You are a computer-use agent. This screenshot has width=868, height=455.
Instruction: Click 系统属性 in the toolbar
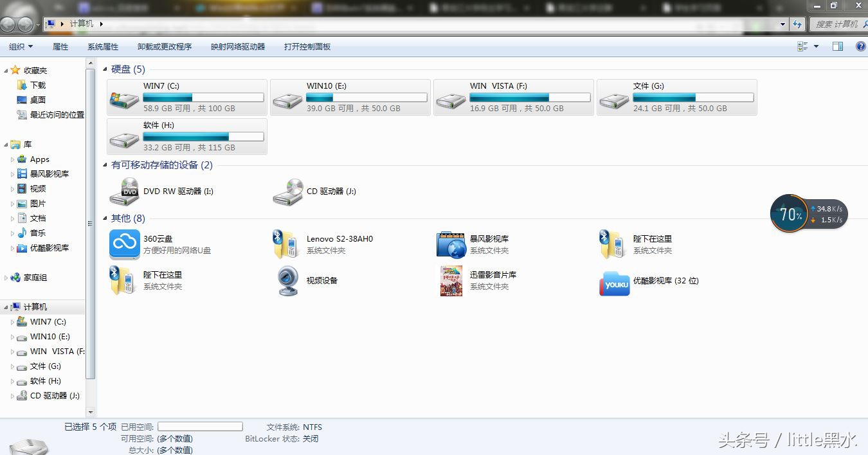[x=103, y=46]
